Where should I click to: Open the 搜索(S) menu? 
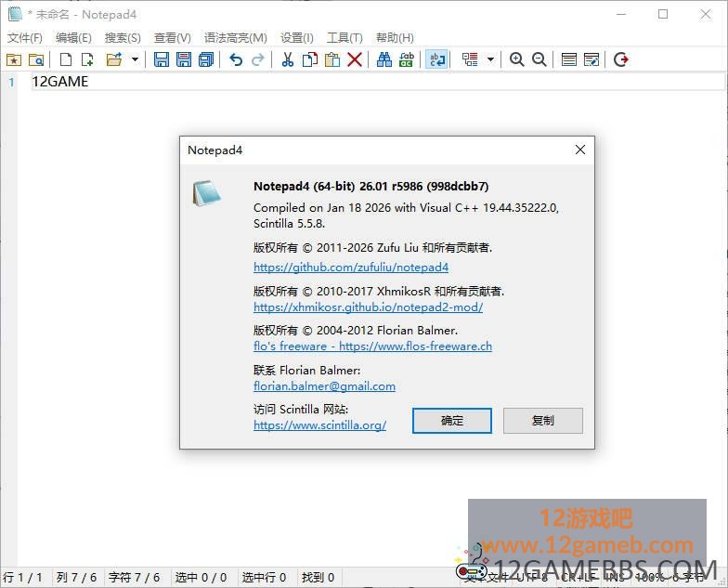point(123,37)
